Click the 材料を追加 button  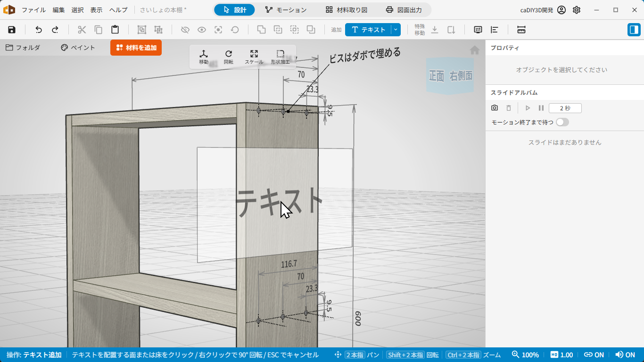(x=136, y=48)
